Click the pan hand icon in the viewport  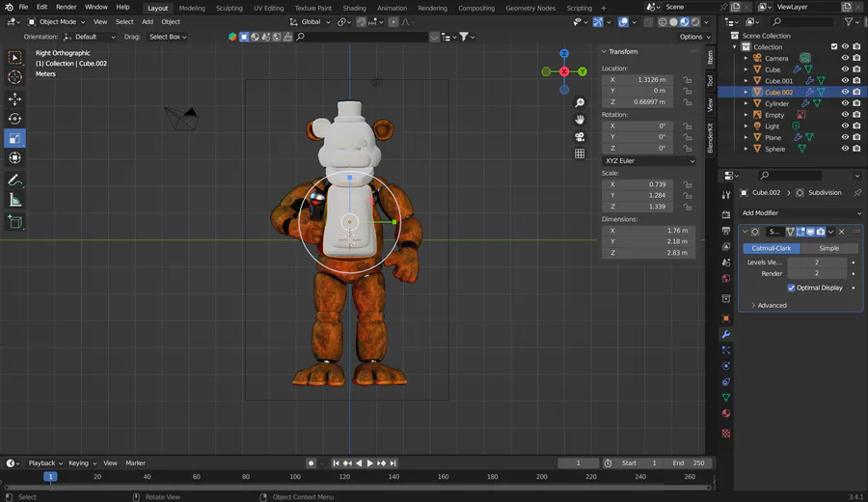tap(580, 120)
